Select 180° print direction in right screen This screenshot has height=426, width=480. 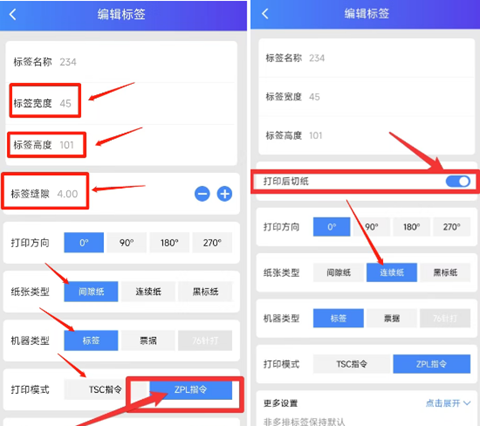tap(411, 227)
